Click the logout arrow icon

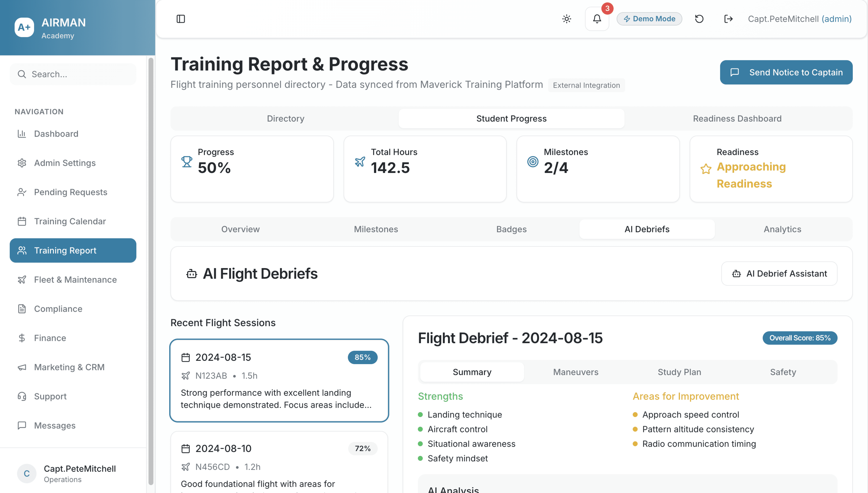pos(728,19)
